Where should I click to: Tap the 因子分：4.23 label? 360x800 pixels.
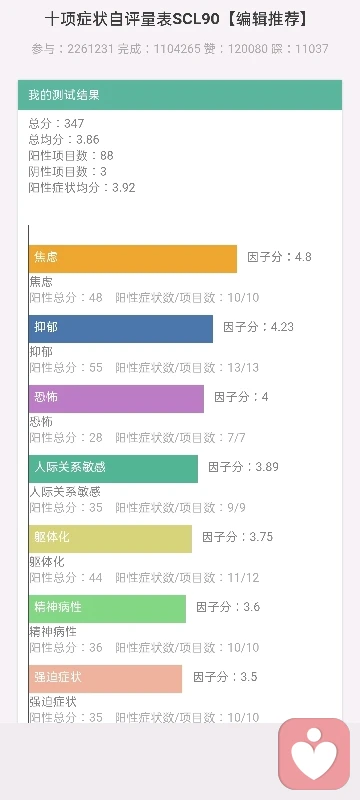(259, 327)
